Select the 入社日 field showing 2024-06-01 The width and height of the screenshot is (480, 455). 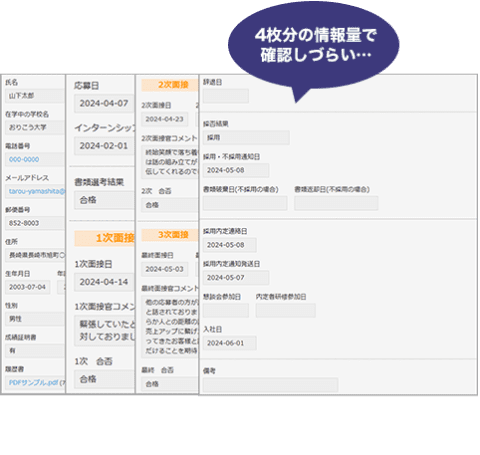click(x=230, y=343)
